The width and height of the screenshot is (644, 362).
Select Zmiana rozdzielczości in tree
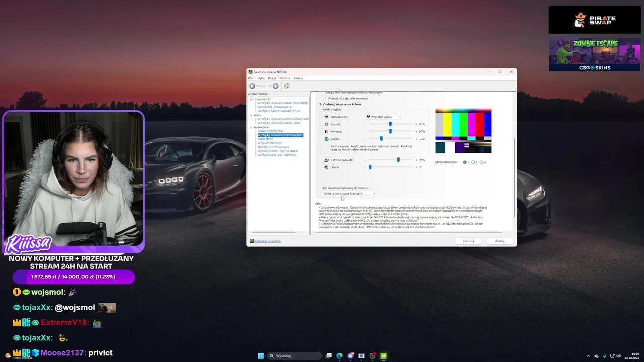(270, 131)
